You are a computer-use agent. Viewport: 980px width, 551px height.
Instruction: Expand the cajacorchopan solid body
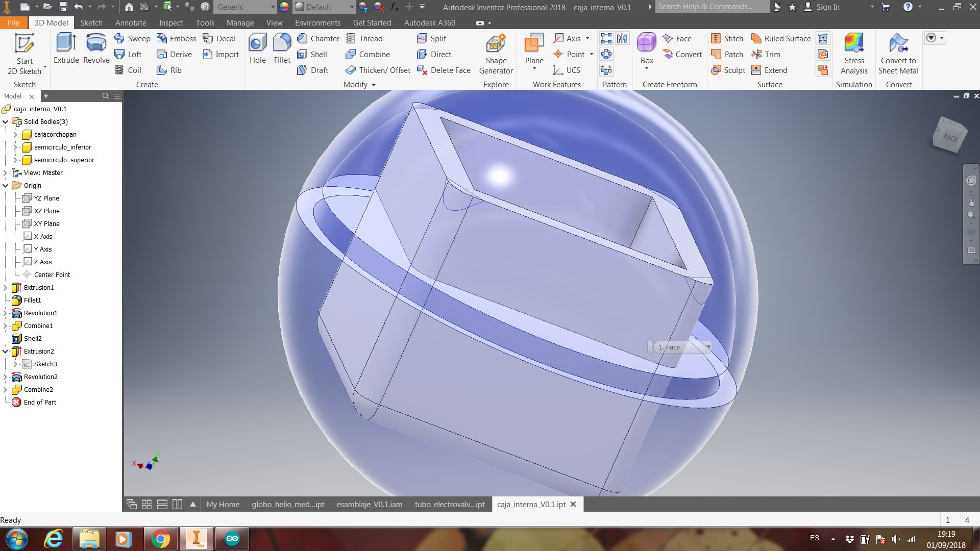click(15, 135)
